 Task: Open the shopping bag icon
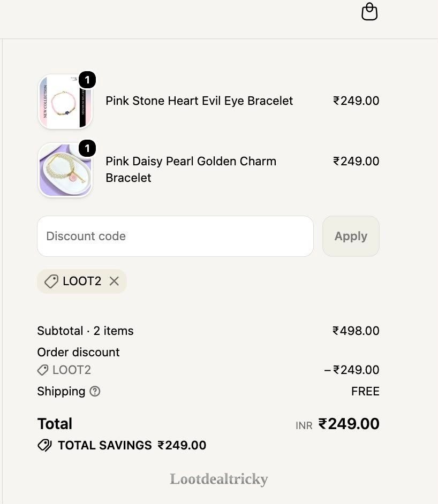[x=369, y=12]
